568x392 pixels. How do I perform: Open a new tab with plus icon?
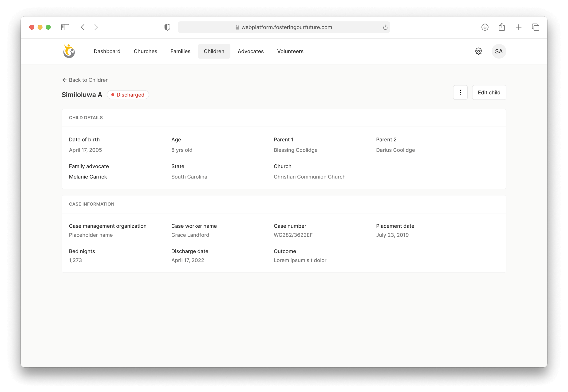[518, 27]
